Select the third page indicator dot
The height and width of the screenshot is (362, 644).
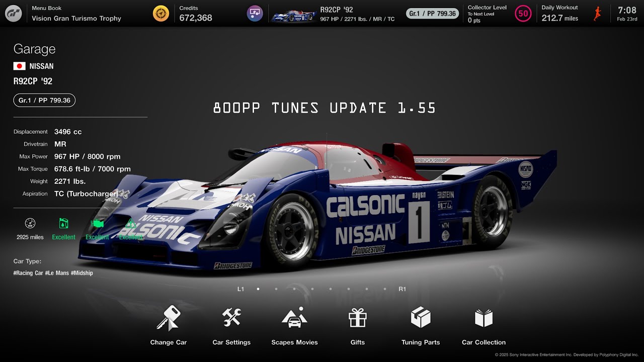pos(294,289)
